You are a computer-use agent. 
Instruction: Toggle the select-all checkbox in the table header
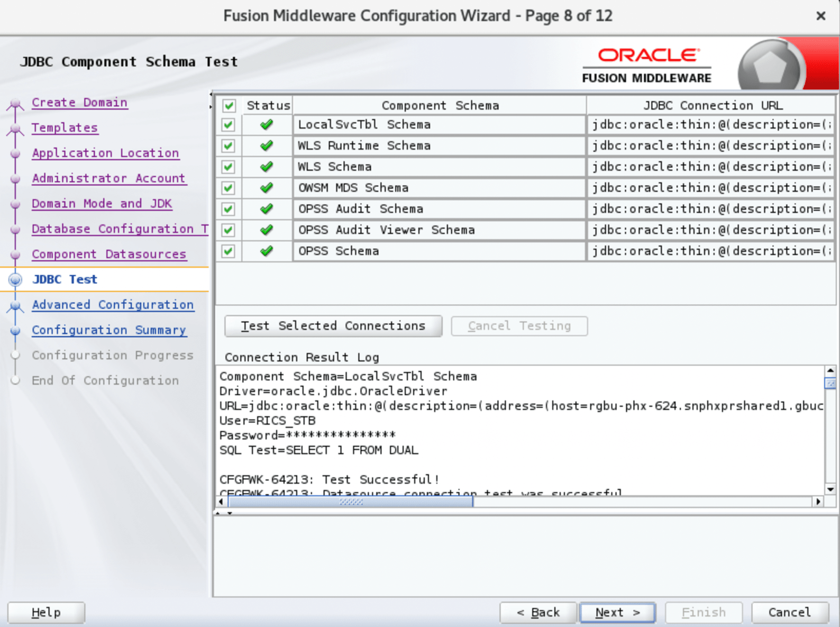click(x=229, y=106)
